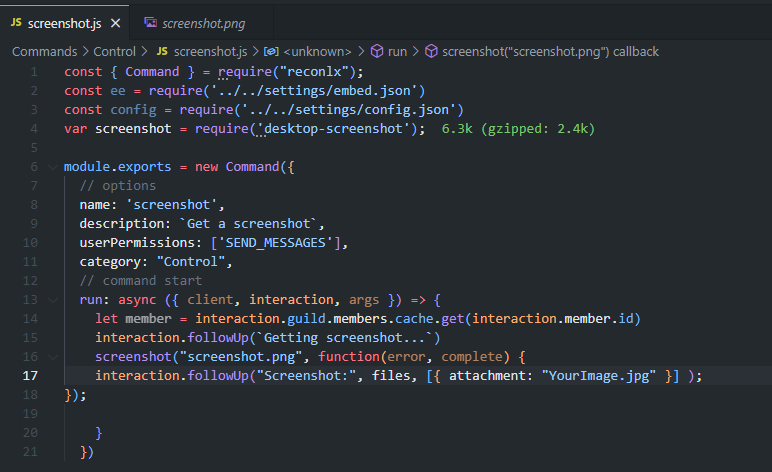The width and height of the screenshot is (772, 472).
Task: Click the JS file icon on screenshot.js tab
Action: 16,23
